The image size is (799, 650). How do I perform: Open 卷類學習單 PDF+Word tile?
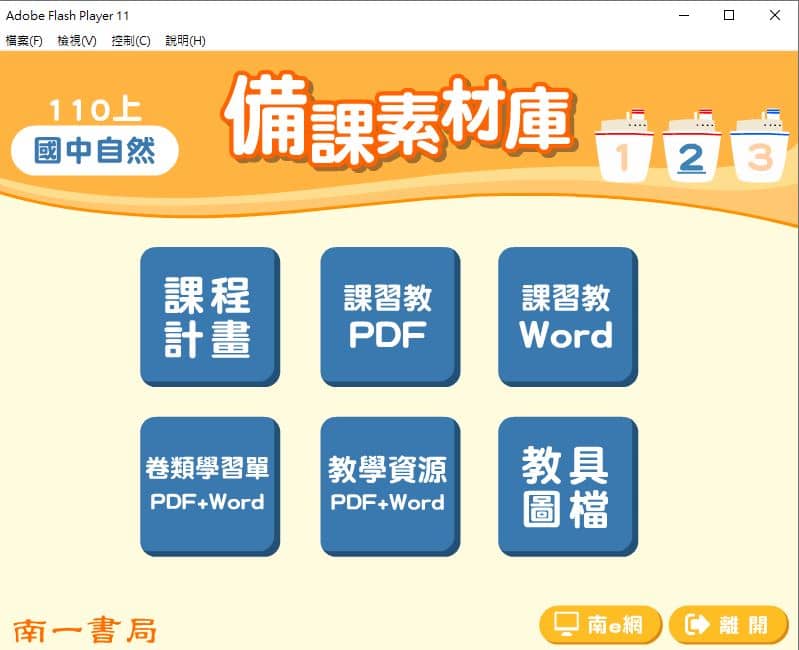(210, 486)
